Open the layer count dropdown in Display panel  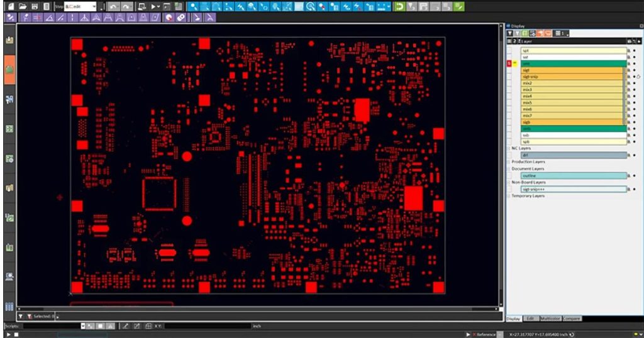[x=562, y=33]
